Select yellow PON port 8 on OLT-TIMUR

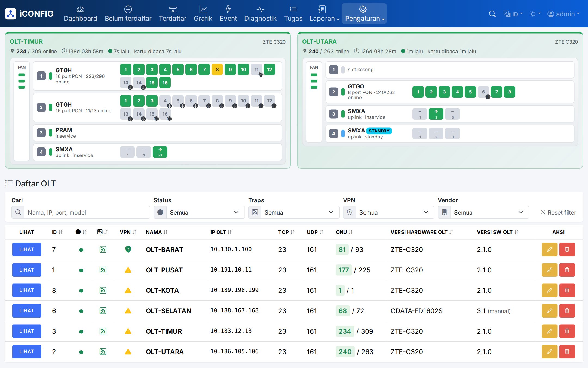point(217,70)
